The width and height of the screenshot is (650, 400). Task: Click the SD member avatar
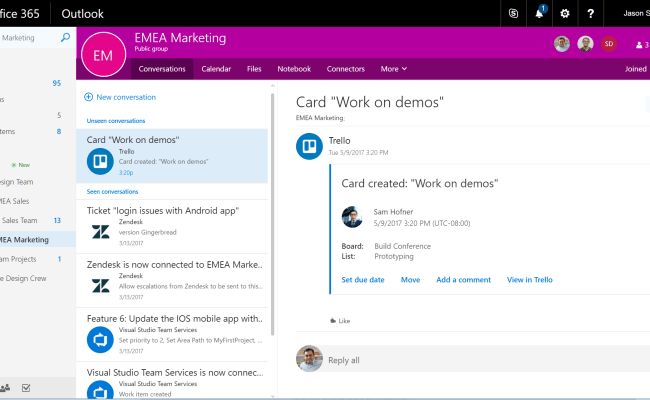[609, 44]
